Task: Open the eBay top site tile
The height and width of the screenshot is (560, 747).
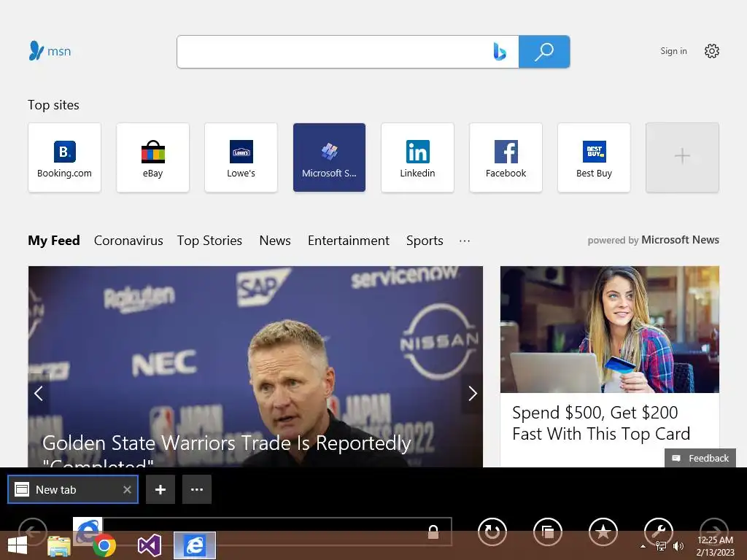Action: click(x=153, y=157)
